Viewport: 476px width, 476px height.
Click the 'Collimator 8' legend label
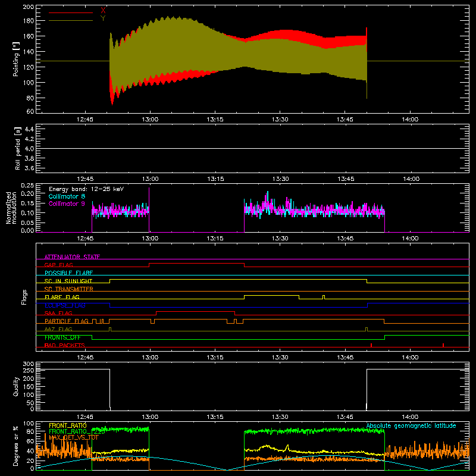67,196
